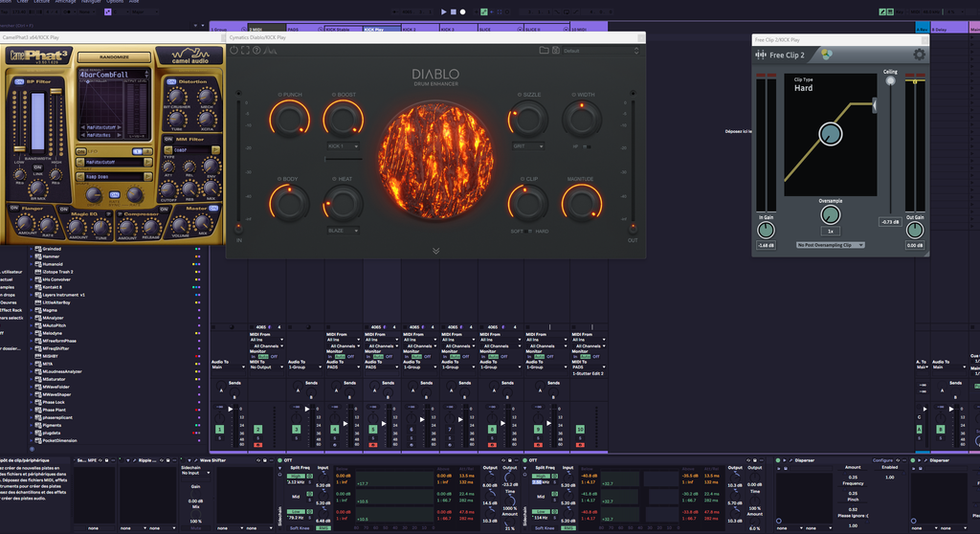This screenshot has width=980, height=534.
Task: Click the Free Clip 2 settings gear
Action: (x=919, y=55)
